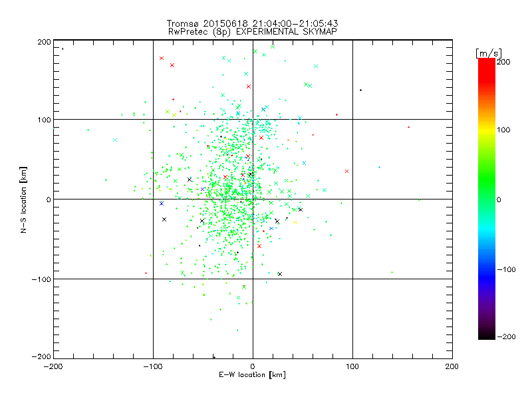
Task: Select the black dot near E-W 108, N-S 137
Action: (x=360, y=90)
